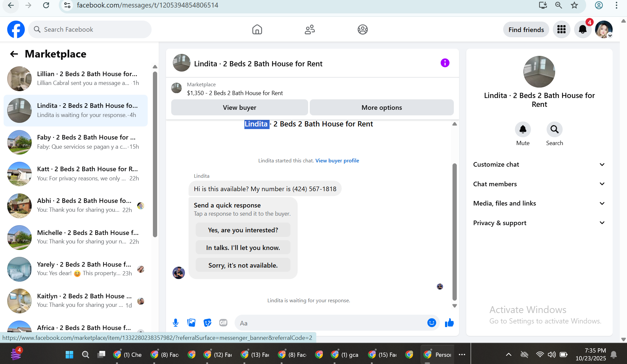Choose a GIF icon in composer
Image resolution: width=627 pixels, height=364 pixels.
coord(223,323)
